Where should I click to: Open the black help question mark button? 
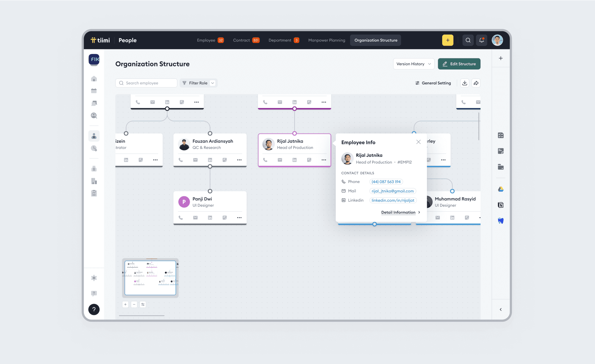pyautogui.click(x=94, y=309)
